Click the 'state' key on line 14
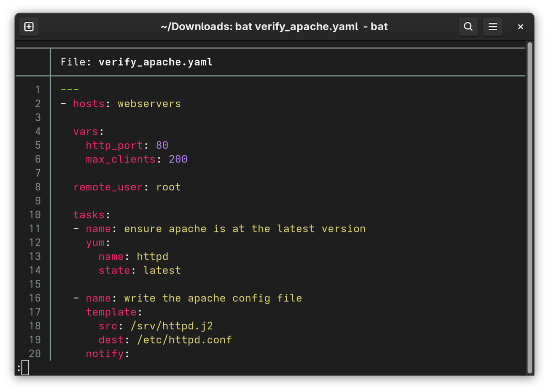Viewport: 549px width, 392px height. 114,270
